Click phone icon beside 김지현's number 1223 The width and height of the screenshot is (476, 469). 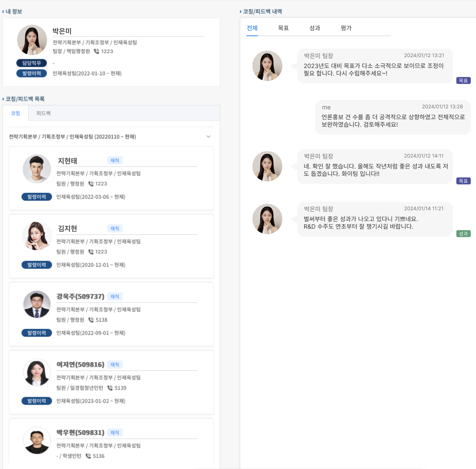click(x=91, y=252)
